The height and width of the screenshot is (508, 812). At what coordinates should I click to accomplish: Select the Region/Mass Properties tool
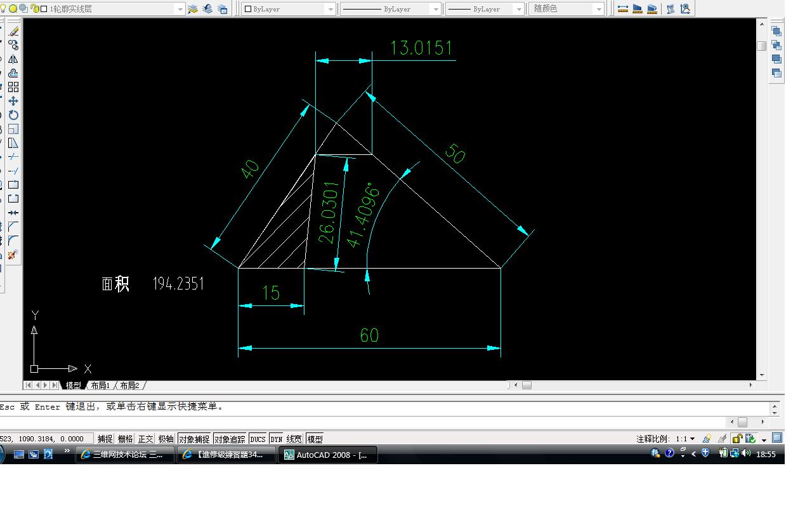[x=652, y=9]
